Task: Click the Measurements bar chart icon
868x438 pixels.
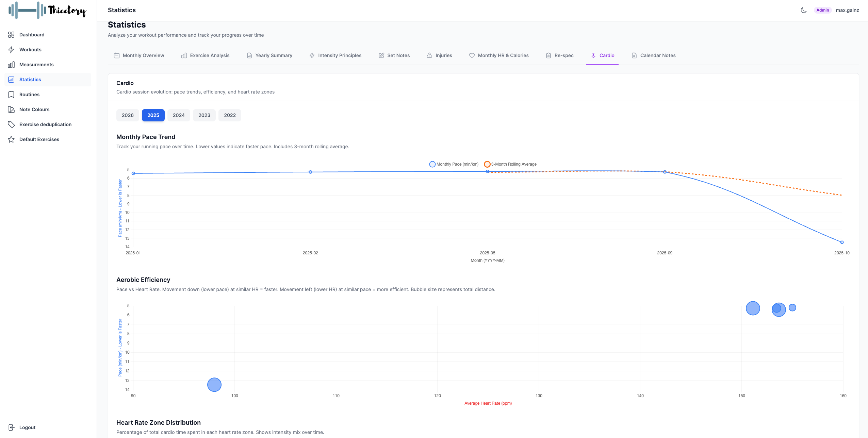Action: pos(11,65)
